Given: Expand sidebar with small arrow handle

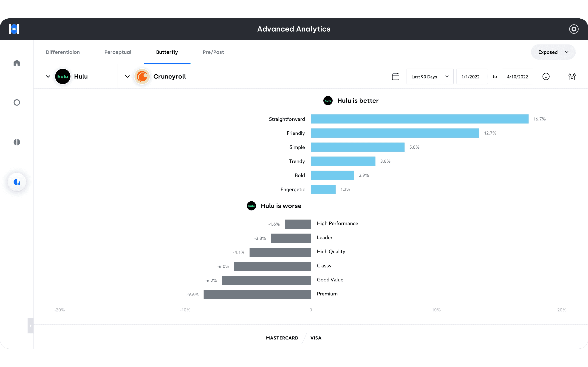Looking at the screenshot, I should tap(30, 326).
